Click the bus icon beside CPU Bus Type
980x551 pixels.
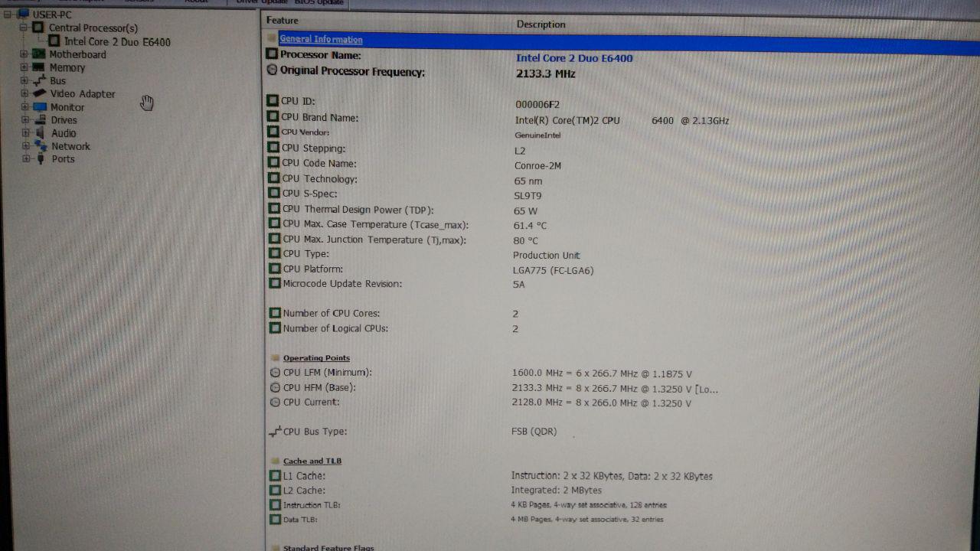point(276,432)
